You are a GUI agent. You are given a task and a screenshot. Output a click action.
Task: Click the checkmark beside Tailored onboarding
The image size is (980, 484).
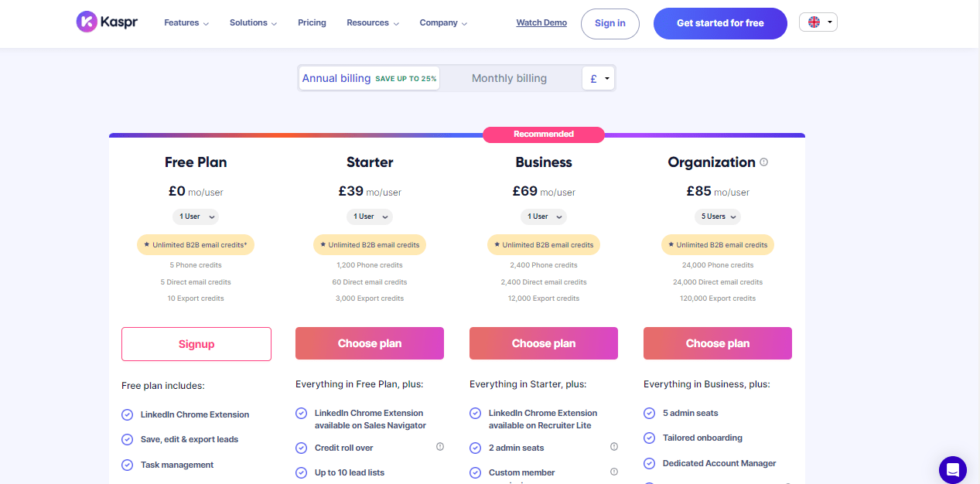pyautogui.click(x=649, y=438)
